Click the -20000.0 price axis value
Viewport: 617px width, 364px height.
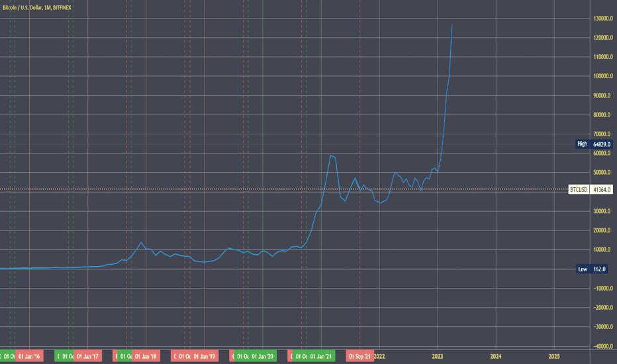tap(603, 308)
